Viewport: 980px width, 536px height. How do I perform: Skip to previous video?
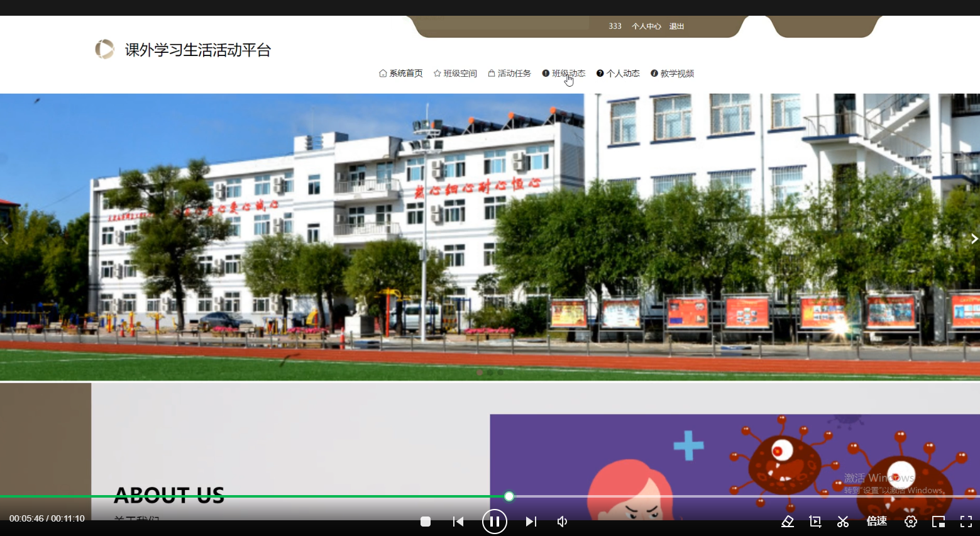458,522
